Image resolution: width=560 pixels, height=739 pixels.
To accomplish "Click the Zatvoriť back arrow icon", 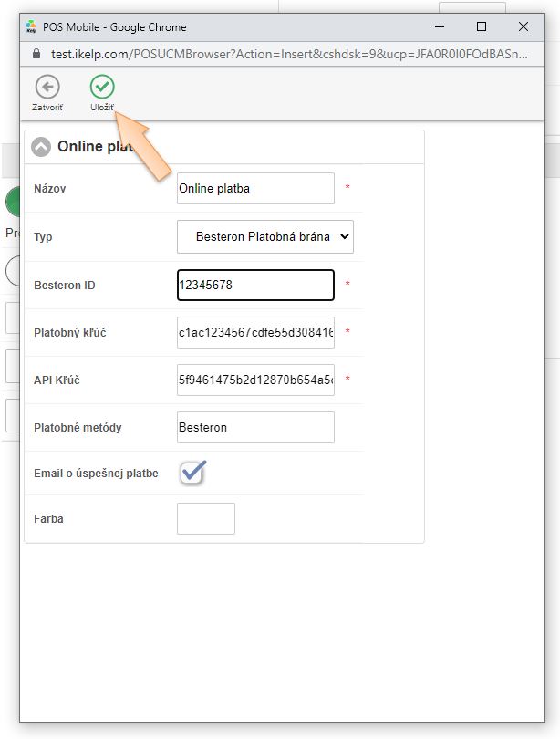I will (47, 88).
